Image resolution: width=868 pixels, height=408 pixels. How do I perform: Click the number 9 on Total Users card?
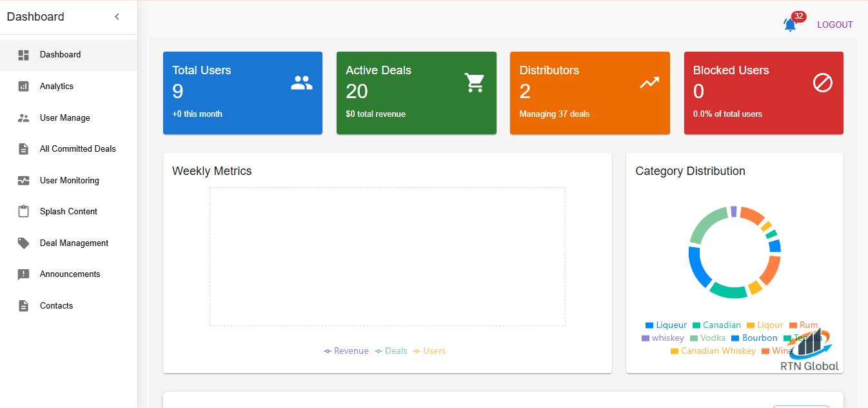178,92
